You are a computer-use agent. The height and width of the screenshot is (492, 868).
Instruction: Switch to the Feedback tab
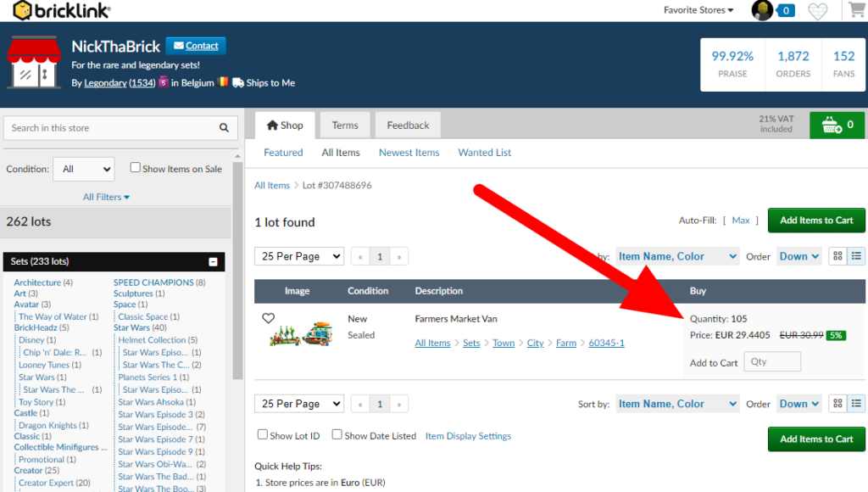point(408,126)
